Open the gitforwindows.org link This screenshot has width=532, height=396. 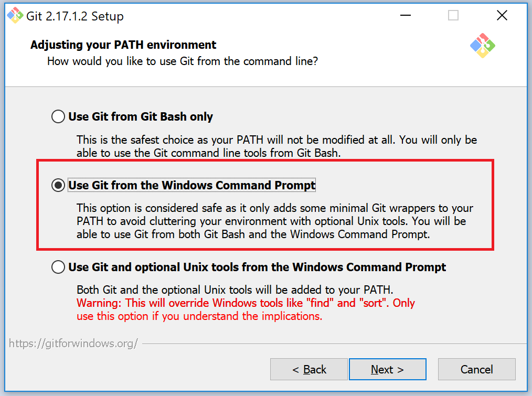click(x=73, y=344)
